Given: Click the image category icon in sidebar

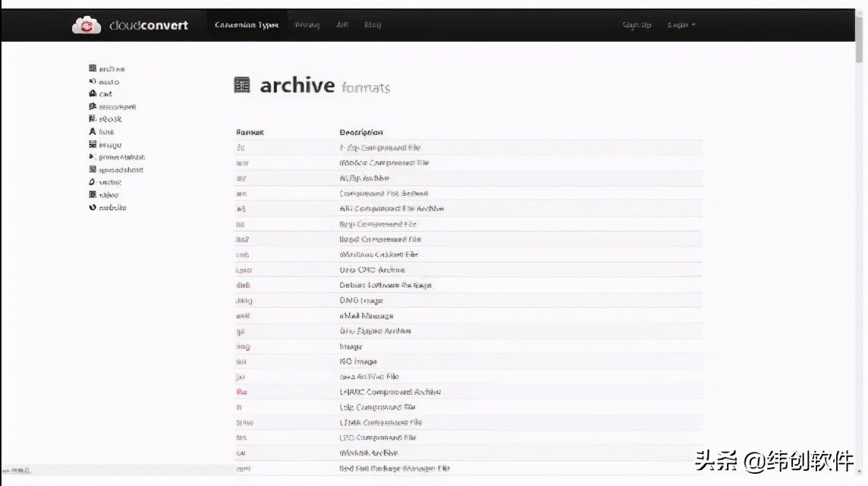Looking at the screenshot, I should point(93,144).
